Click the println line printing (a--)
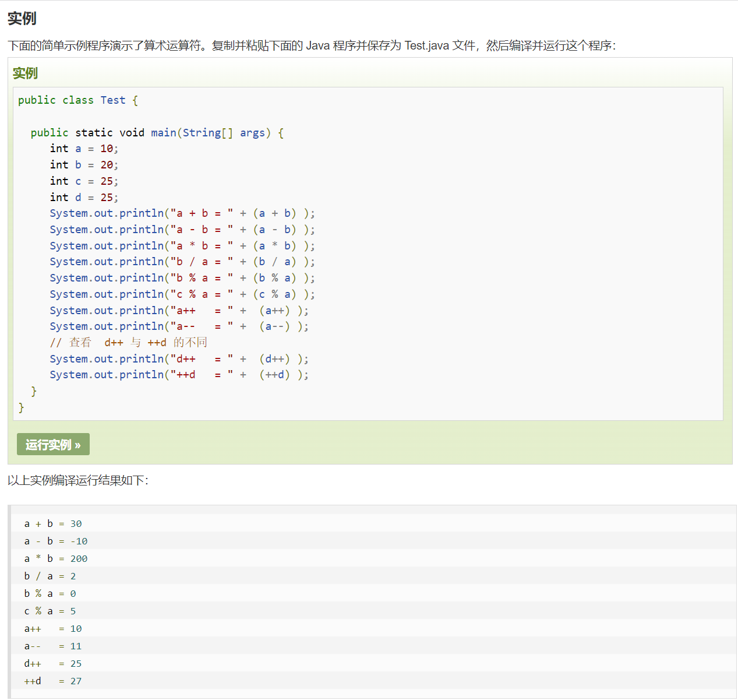 click(179, 326)
